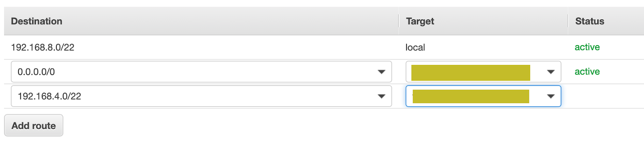This screenshot has width=644, height=146.
Task: Click into the 192.168.4.0/22 destination field
Action: point(201,96)
